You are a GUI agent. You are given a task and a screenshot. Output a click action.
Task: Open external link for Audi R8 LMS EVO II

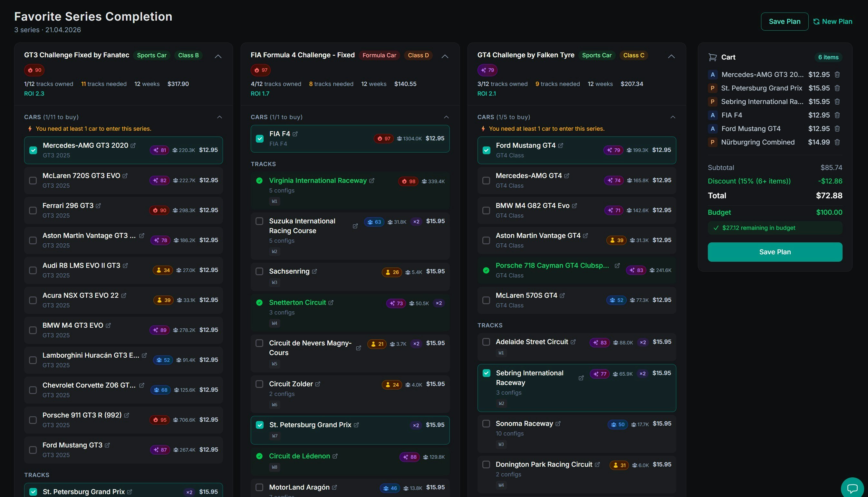coord(125,266)
